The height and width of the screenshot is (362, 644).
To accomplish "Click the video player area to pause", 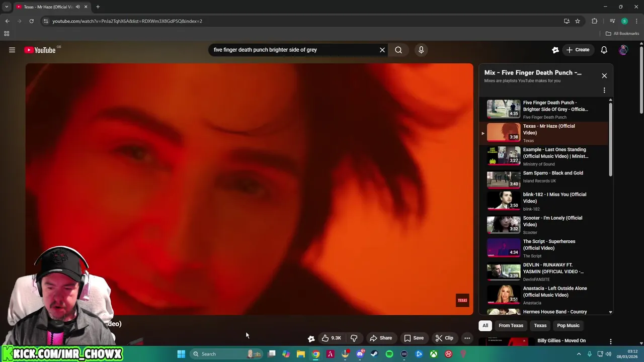I will (x=250, y=189).
